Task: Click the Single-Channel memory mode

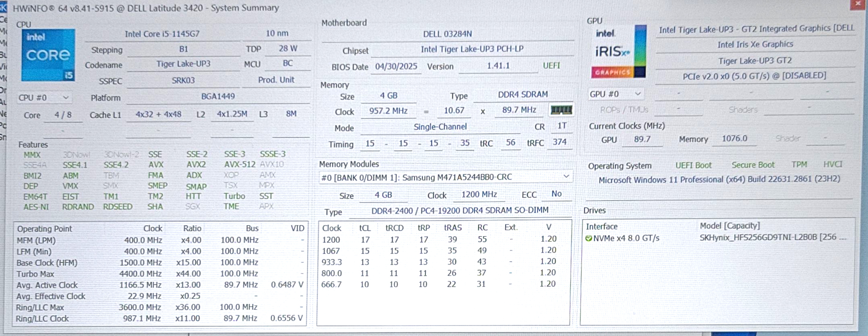Action: click(440, 127)
